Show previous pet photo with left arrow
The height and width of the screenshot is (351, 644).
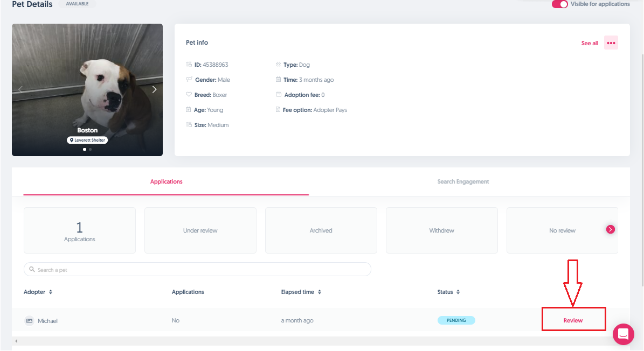click(20, 89)
